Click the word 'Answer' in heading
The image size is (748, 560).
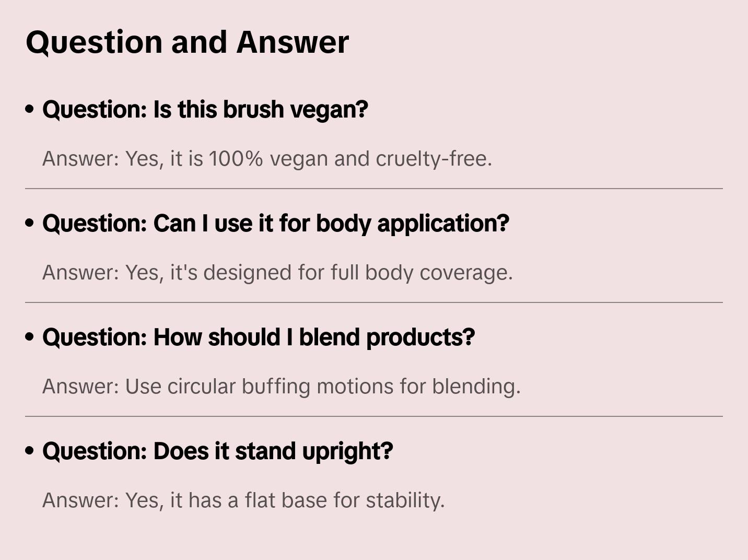[293, 42]
